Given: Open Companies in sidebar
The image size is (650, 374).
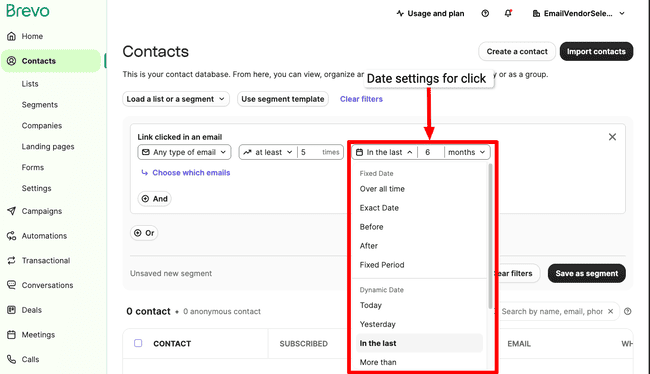Looking at the screenshot, I should 42,126.
